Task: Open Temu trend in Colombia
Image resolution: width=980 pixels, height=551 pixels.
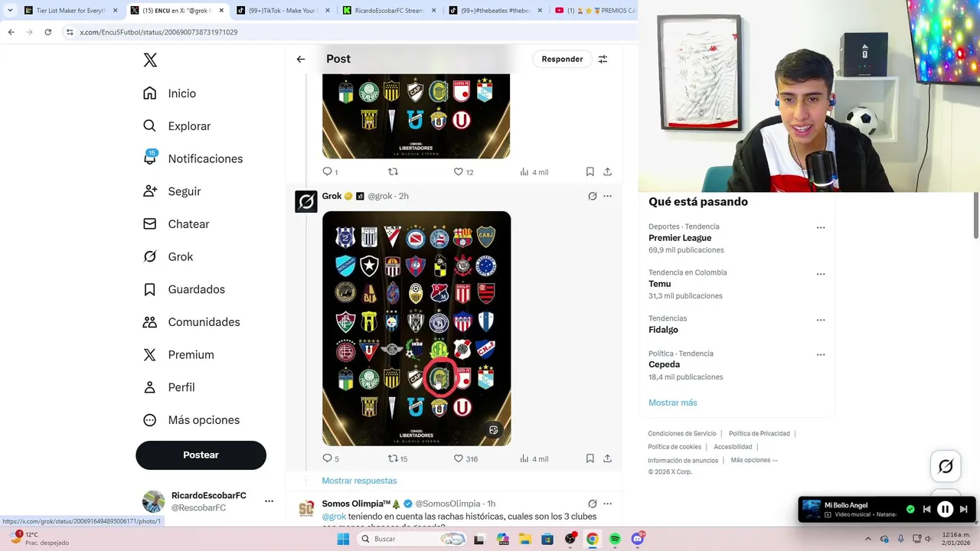Action: (x=659, y=284)
